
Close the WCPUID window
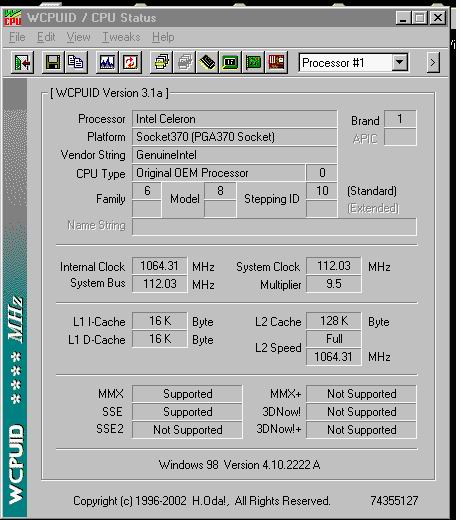438,18
